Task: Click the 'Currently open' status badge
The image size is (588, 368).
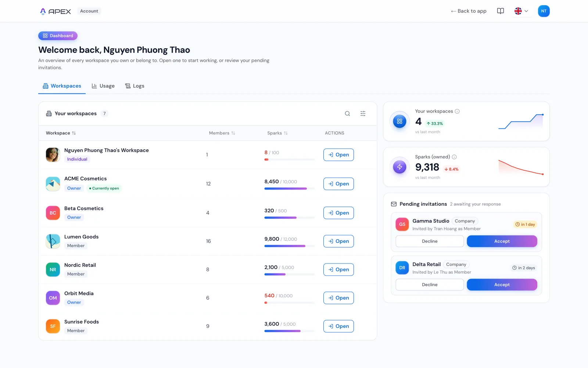Action: 104,188
